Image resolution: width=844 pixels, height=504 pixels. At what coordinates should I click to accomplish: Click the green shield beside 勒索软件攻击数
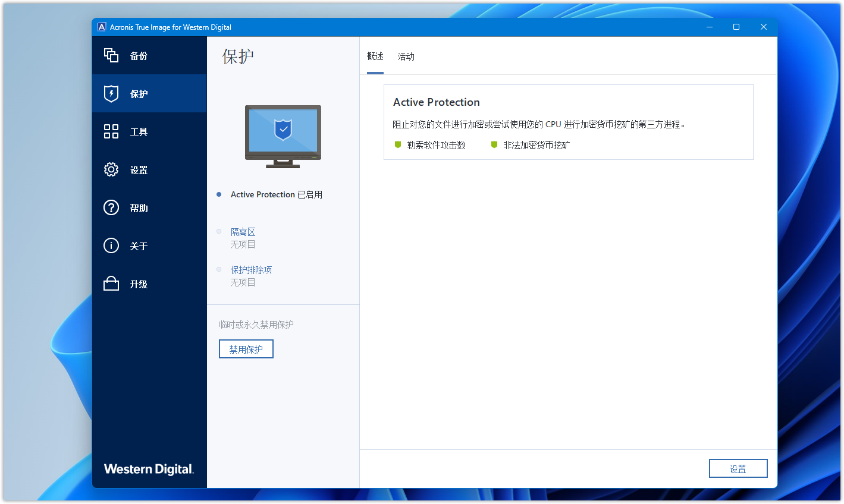[398, 144]
